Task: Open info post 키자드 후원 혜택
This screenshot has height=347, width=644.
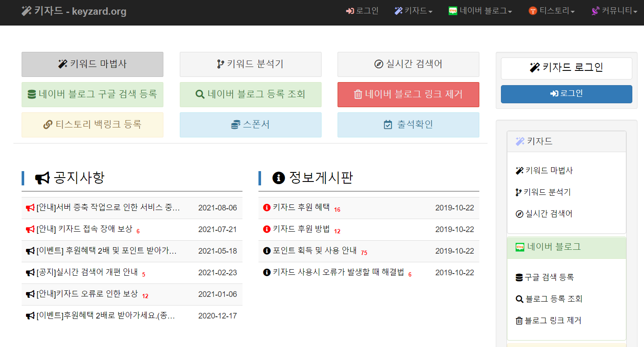Action: [301, 208]
